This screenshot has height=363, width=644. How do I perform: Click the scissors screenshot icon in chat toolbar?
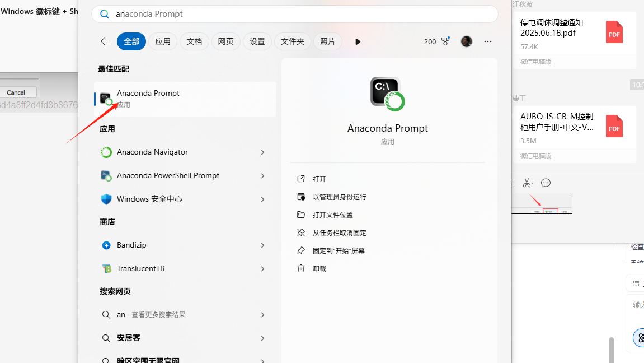coord(528,183)
